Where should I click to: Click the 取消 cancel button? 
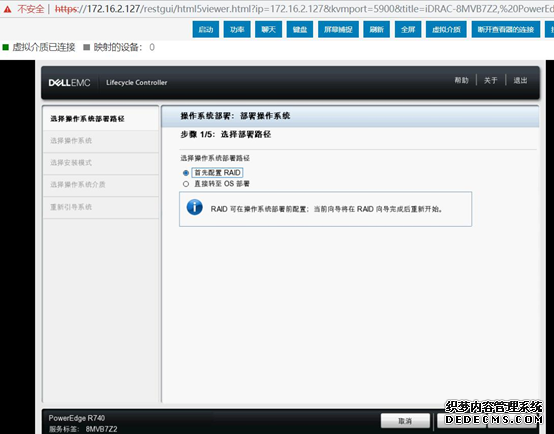(x=405, y=421)
